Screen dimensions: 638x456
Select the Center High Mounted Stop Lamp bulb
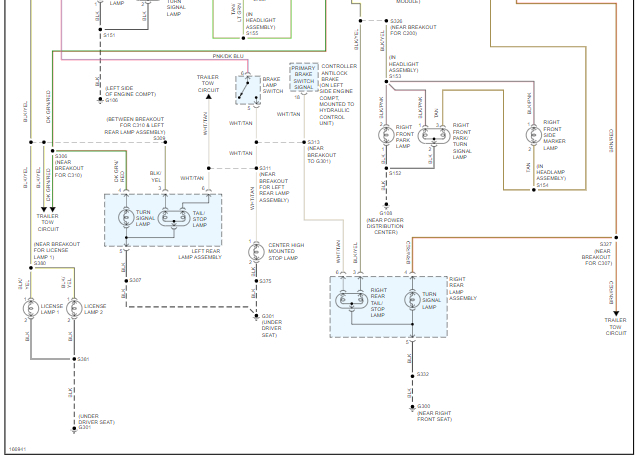256,252
